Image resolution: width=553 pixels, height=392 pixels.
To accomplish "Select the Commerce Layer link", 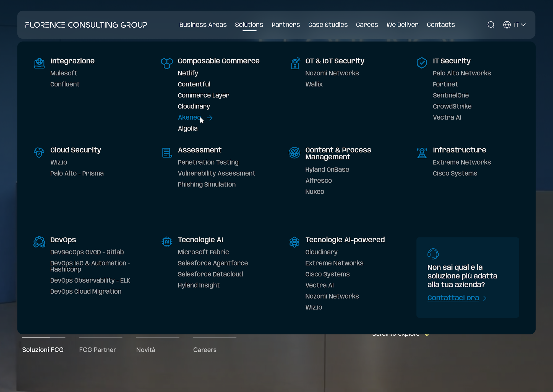I will pyautogui.click(x=204, y=95).
